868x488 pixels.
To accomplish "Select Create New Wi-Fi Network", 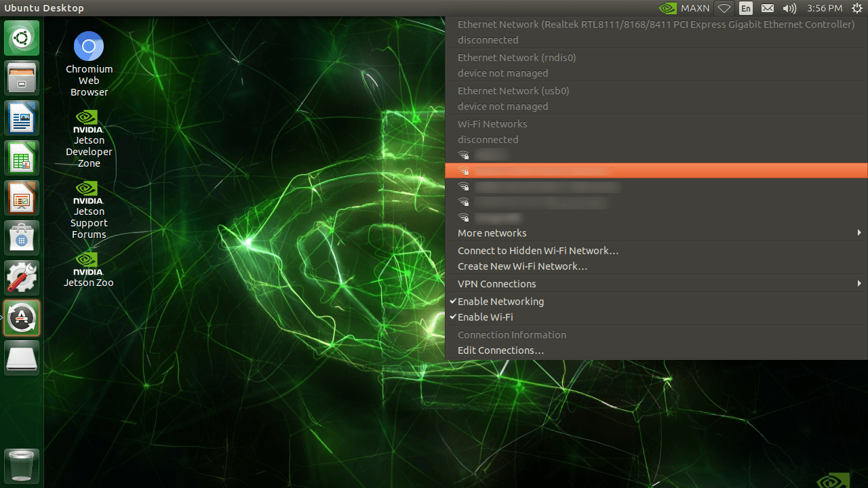I will [x=656, y=266].
